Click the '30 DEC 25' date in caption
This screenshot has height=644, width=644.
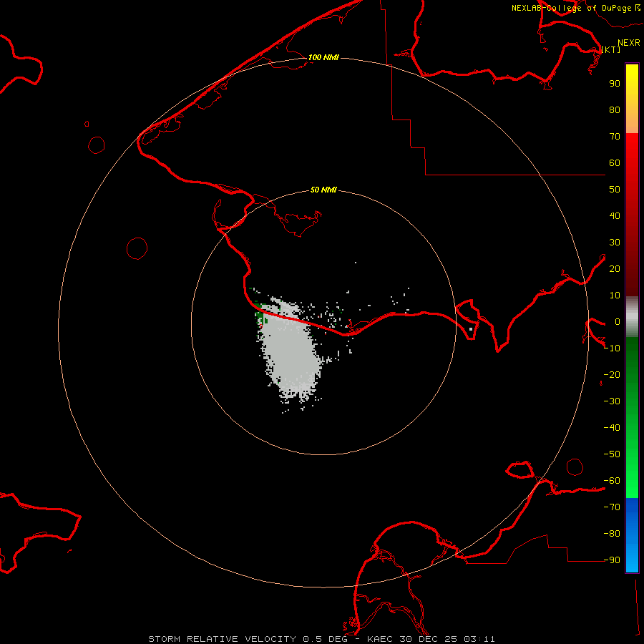428,639
